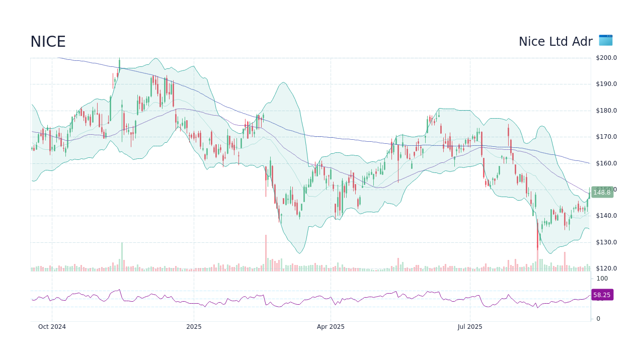Click the Apr 2025 date label

(x=331, y=327)
